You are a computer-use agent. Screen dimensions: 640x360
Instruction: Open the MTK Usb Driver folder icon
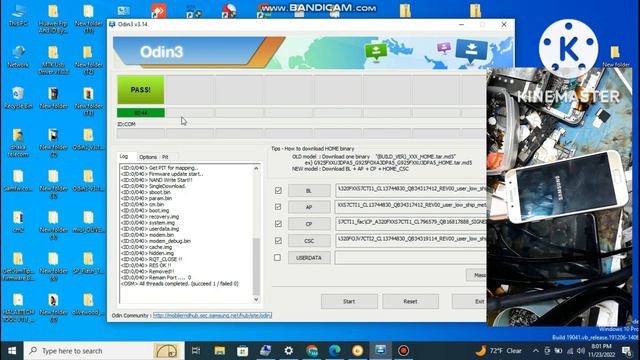[53, 60]
